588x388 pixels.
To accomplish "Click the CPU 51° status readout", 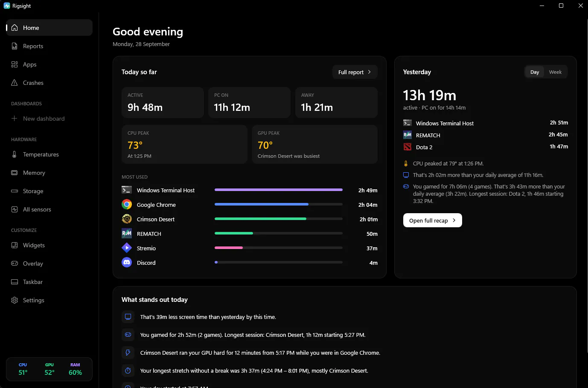I will click(23, 369).
